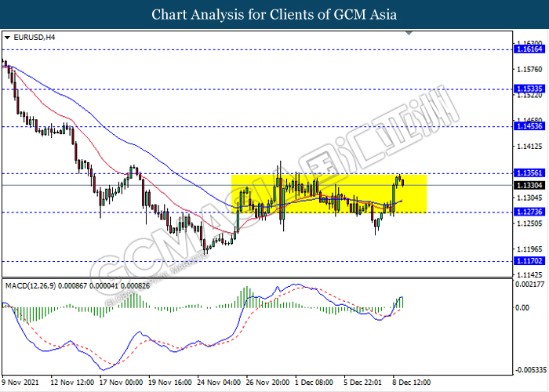Click the 19 Nov 16:00 time label
This screenshot has width=549, height=392.
(170, 382)
